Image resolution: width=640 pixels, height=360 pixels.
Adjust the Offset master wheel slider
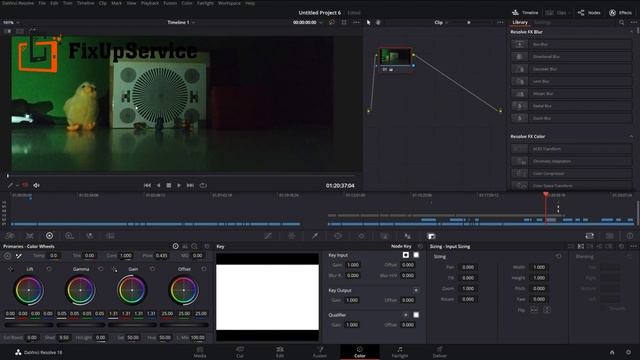tap(184, 325)
